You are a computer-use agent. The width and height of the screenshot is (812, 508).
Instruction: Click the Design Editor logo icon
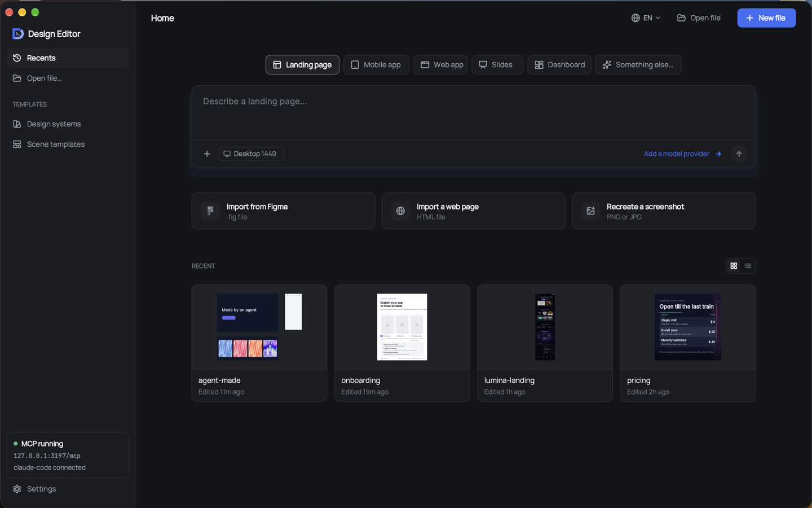[x=18, y=34]
